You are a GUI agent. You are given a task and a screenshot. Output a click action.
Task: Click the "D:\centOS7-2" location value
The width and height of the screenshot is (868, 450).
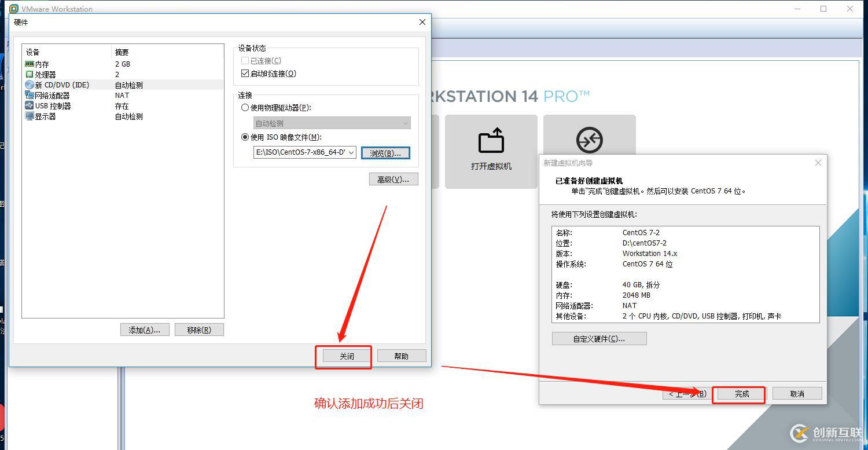pos(645,243)
